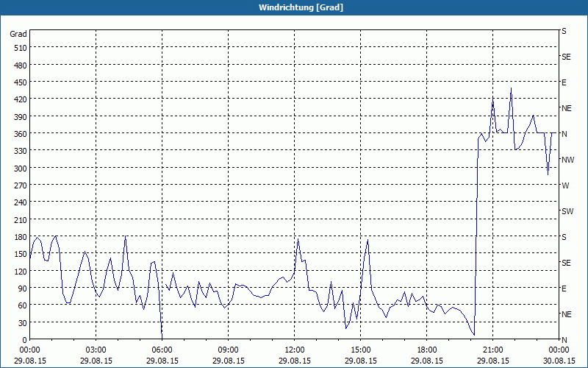The width and height of the screenshot is (588, 368).
Task: Select the 270 degree axis label
Action: [x=21, y=185]
